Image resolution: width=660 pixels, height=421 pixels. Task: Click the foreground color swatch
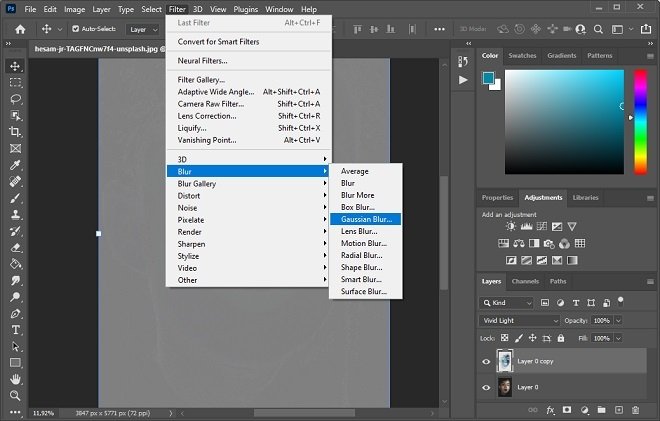[x=488, y=78]
